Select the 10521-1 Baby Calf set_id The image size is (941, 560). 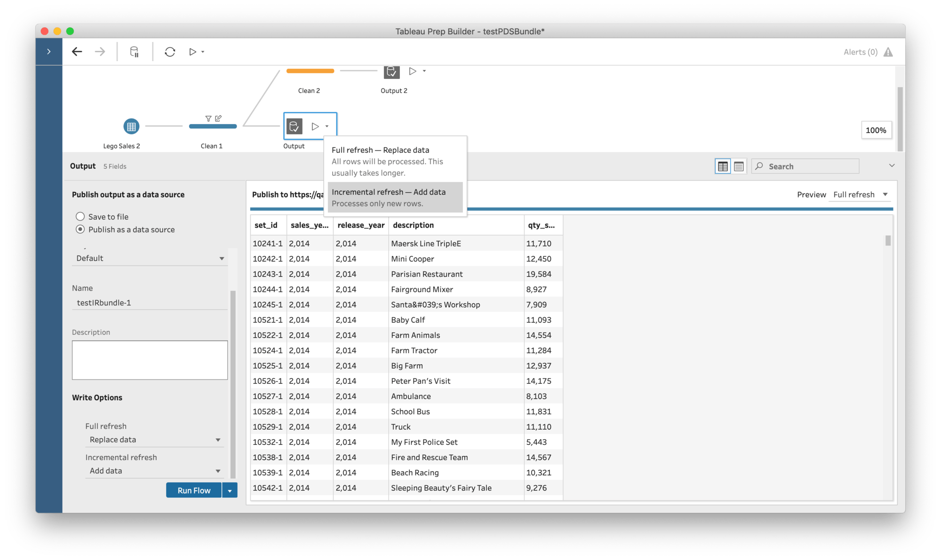[x=269, y=320]
